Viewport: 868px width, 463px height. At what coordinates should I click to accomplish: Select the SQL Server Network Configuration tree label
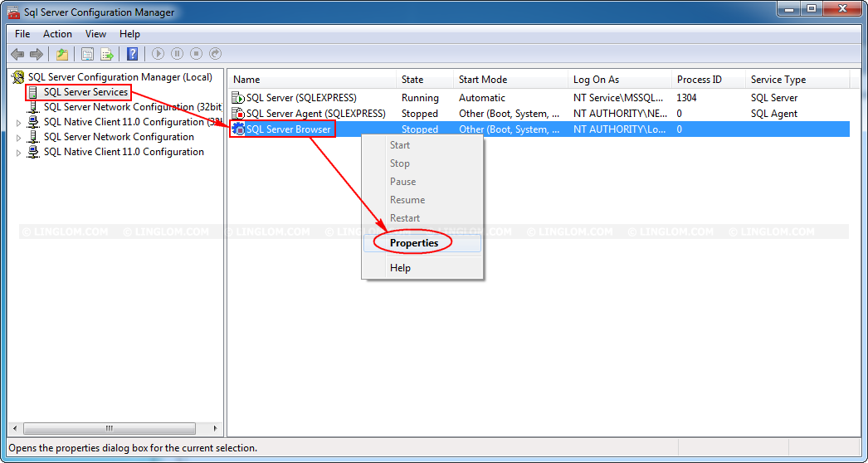[119, 137]
